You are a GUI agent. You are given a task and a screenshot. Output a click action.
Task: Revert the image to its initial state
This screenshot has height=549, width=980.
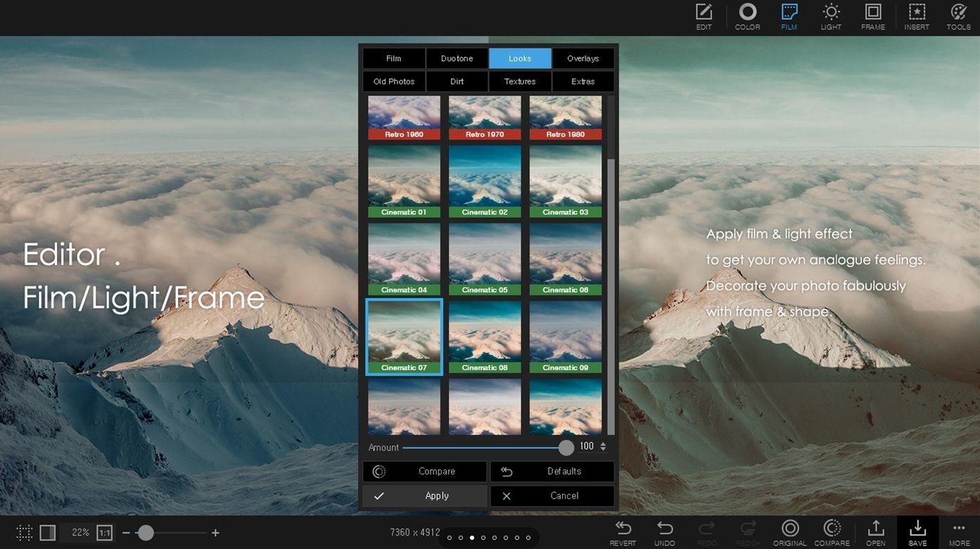pyautogui.click(x=623, y=532)
